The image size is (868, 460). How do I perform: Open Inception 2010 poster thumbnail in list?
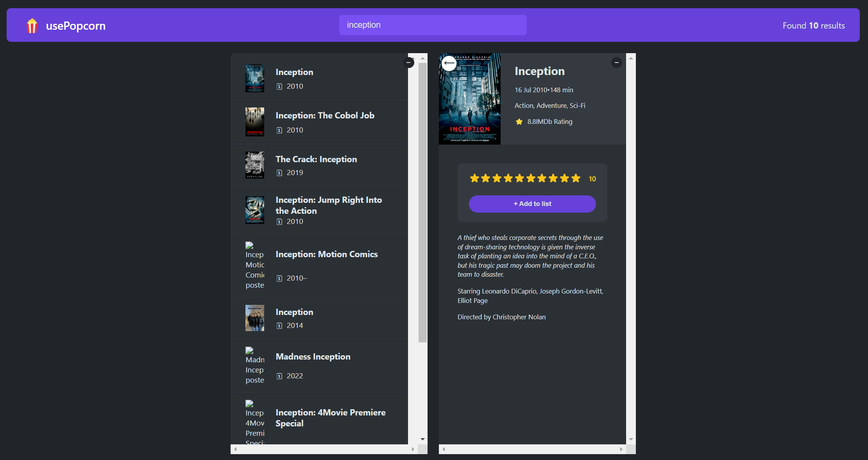coord(255,78)
